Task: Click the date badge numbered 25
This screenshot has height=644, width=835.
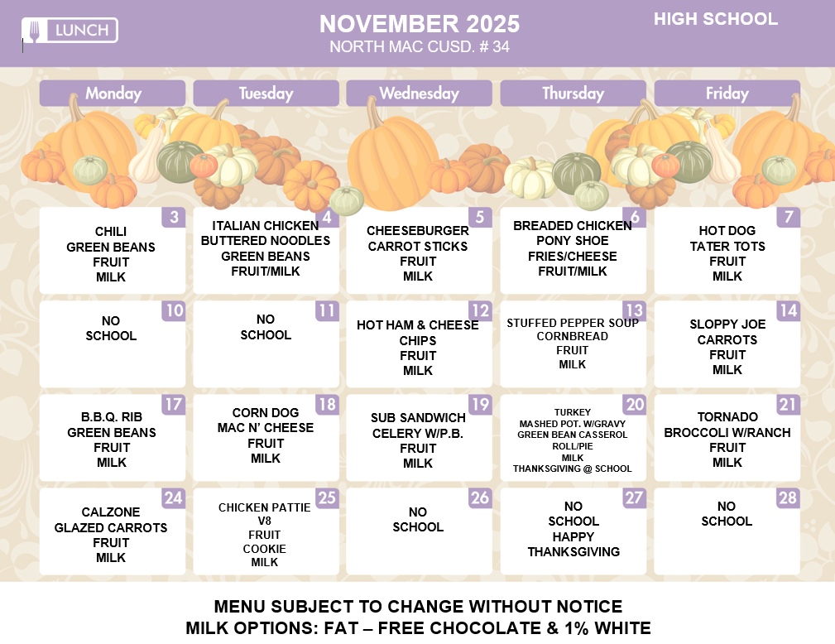Action: [x=328, y=498]
